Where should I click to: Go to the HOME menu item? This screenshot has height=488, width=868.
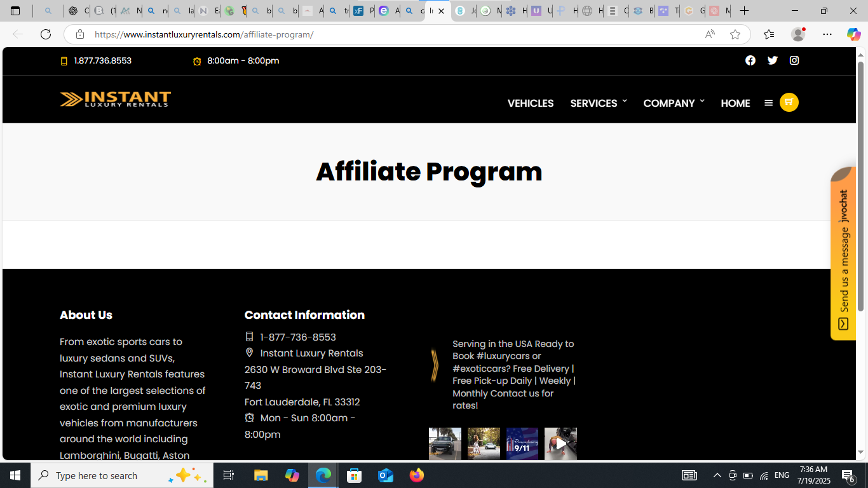tap(735, 103)
